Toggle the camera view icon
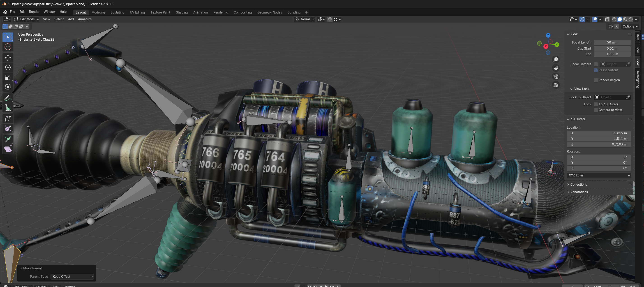 [x=556, y=76]
